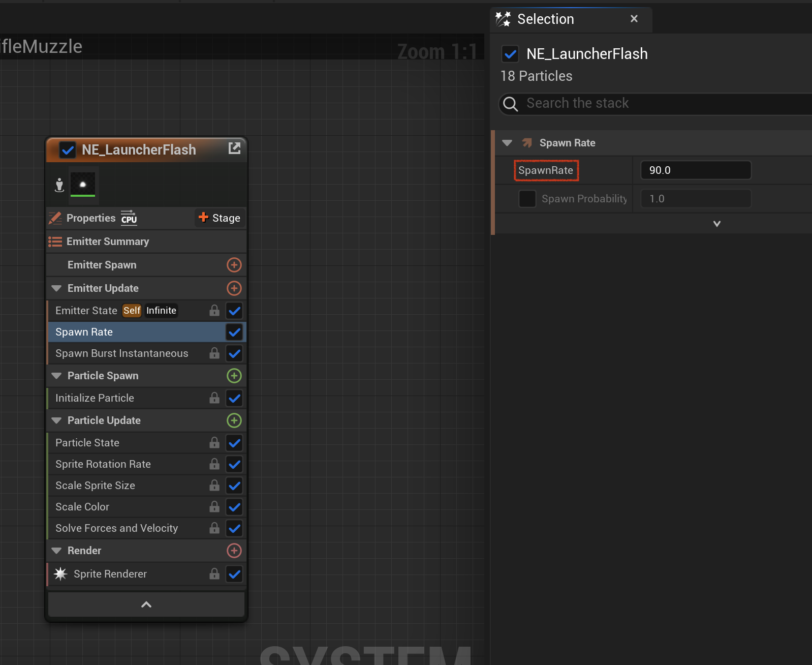Click lock icon on Particle State
This screenshot has width=812, height=665.
pyautogui.click(x=214, y=442)
